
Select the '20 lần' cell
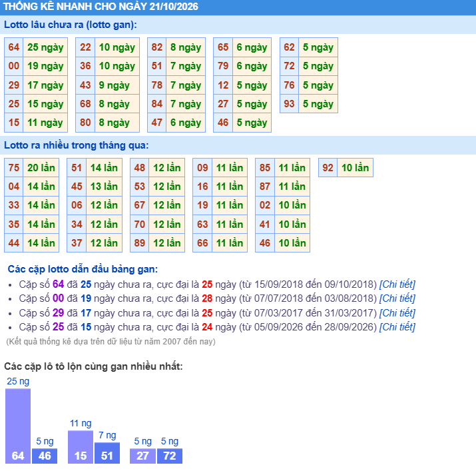click(41, 168)
